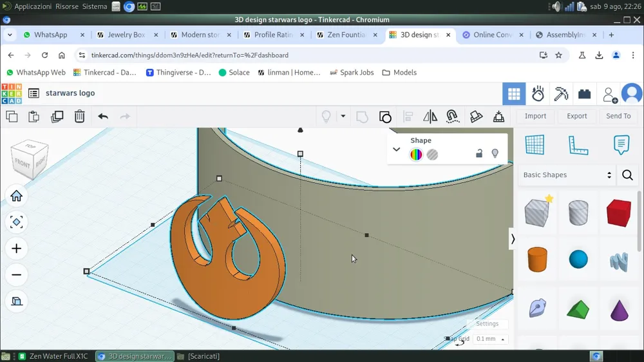Image resolution: width=644 pixels, height=362 pixels.
Task: Pick the blue Sphere shape
Action: pyautogui.click(x=578, y=260)
